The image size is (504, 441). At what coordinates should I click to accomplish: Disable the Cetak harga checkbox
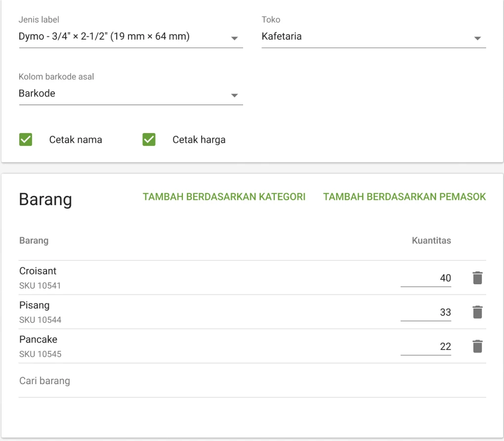[148, 139]
